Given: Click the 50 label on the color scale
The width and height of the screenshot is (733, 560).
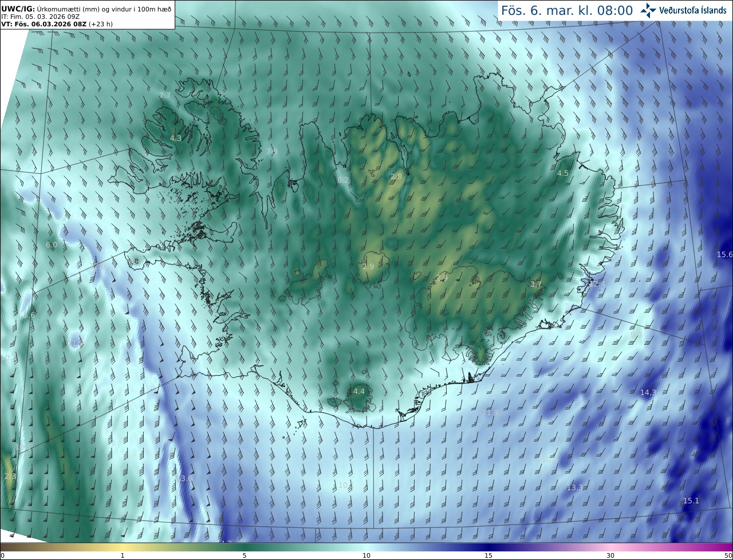Looking at the screenshot, I should coord(728,555).
